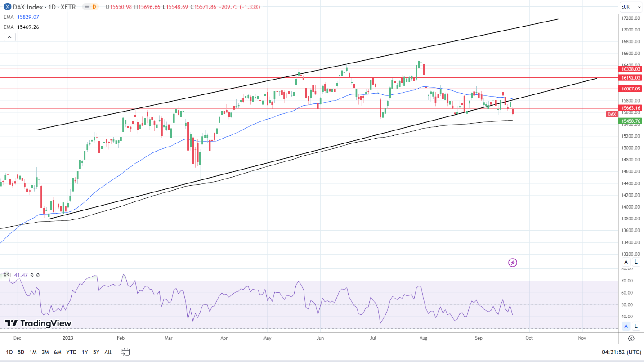Viewport: 644px width, 362px height.
Task: Select the YTD time range
Action: [71, 352]
